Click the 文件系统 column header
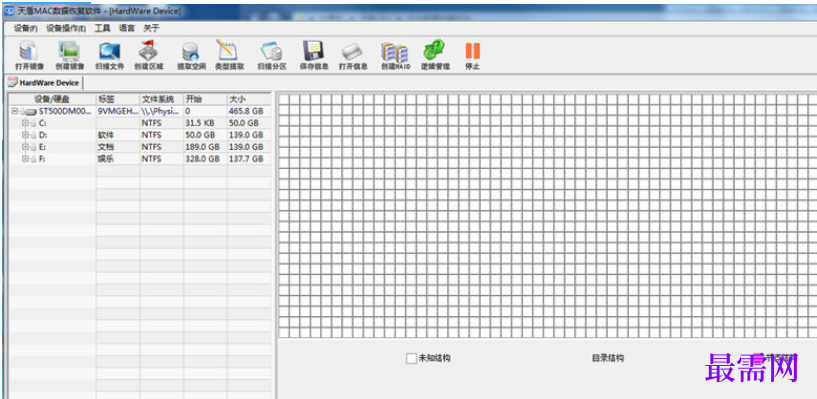817x399 pixels. (x=162, y=99)
